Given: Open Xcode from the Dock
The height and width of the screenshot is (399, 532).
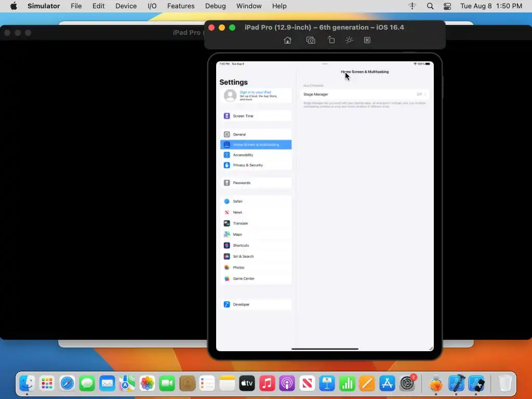Looking at the screenshot, I should [456, 383].
